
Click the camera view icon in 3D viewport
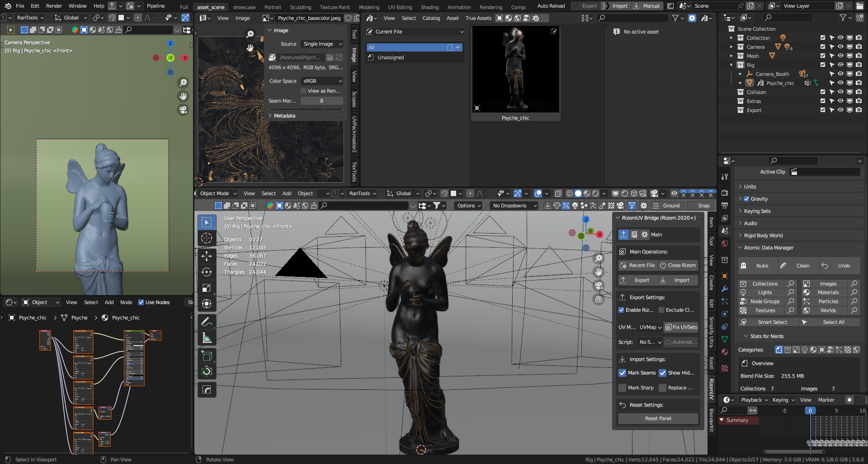click(599, 286)
